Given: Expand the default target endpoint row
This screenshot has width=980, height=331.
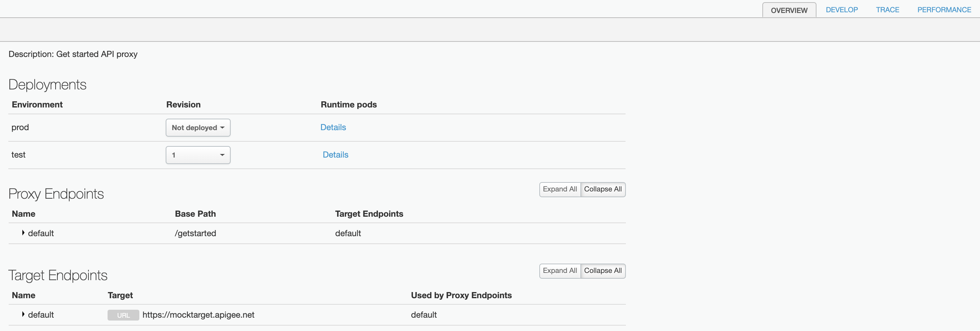Looking at the screenshot, I should 23,315.
